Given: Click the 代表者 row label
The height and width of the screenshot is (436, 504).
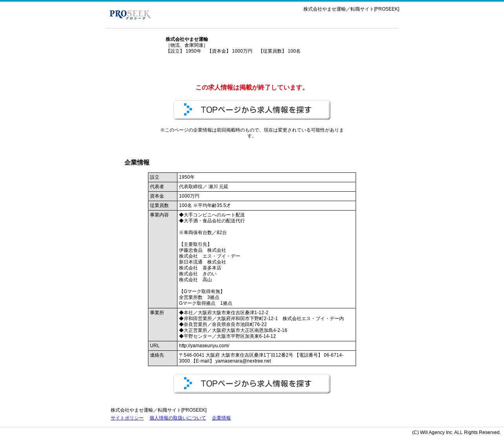Looking at the screenshot, I should (x=163, y=187).
